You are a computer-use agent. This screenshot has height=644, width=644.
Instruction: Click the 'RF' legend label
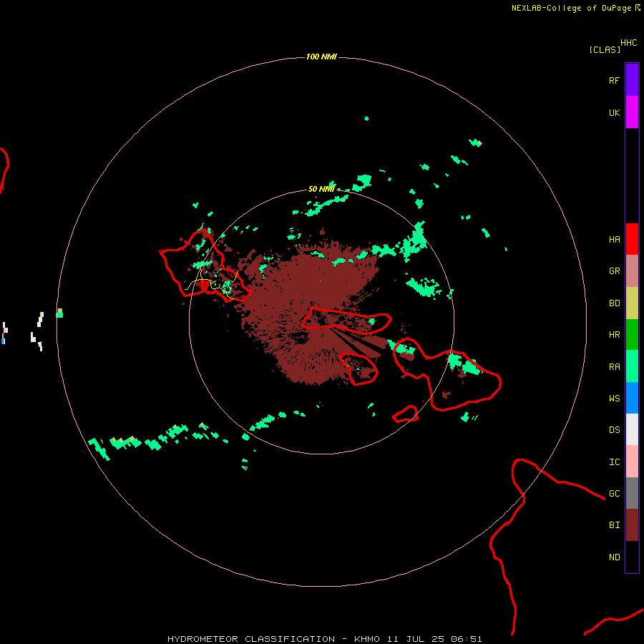pos(614,80)
